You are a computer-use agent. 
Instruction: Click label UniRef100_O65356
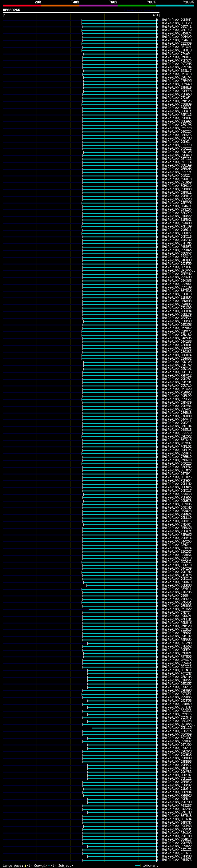coord(176,325)
